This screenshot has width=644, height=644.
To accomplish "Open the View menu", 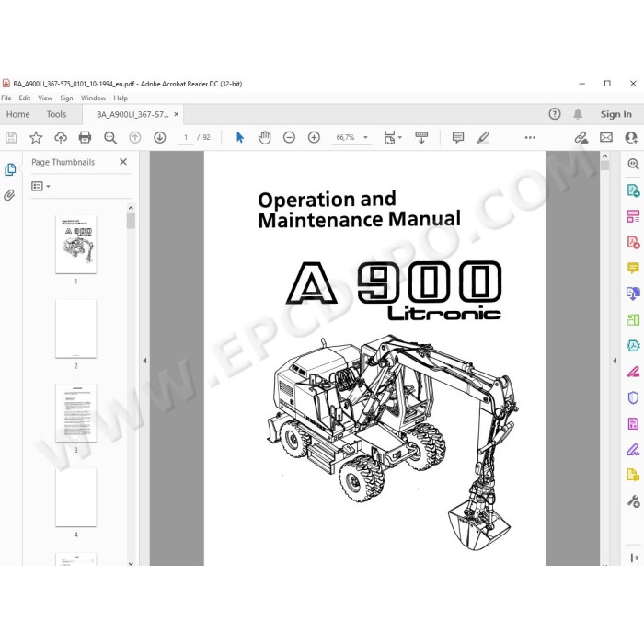I will tap(45, 98).
